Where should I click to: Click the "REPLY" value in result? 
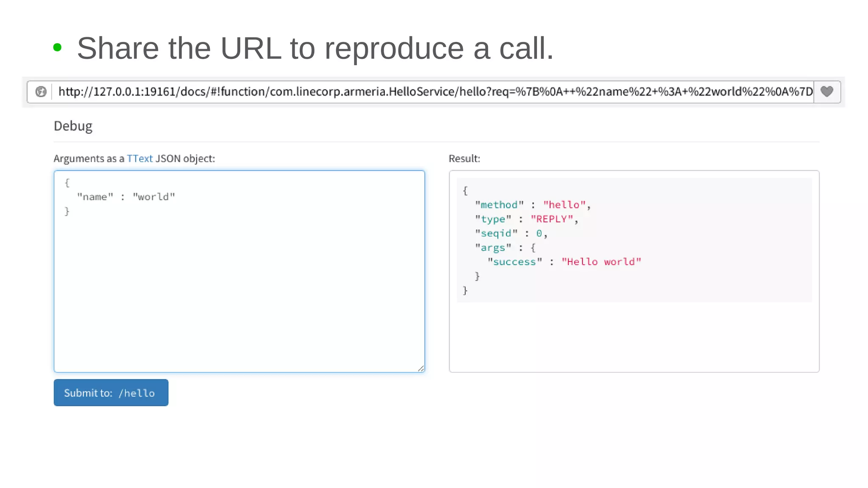pyautogui.click(x=552, y=219)
